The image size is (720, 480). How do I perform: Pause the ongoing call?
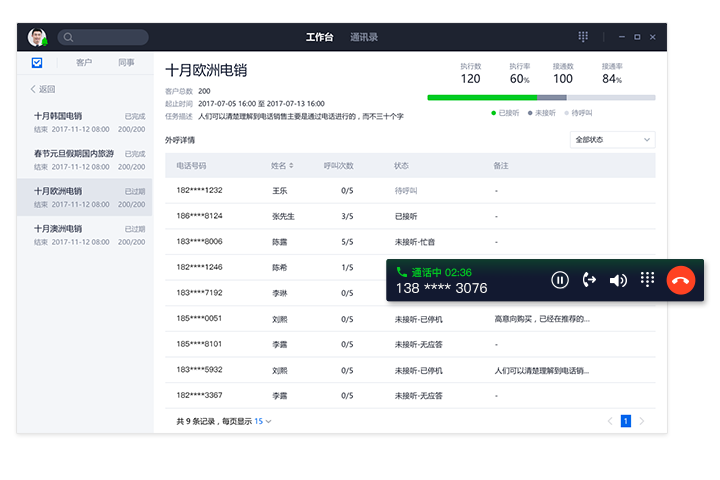560,280
